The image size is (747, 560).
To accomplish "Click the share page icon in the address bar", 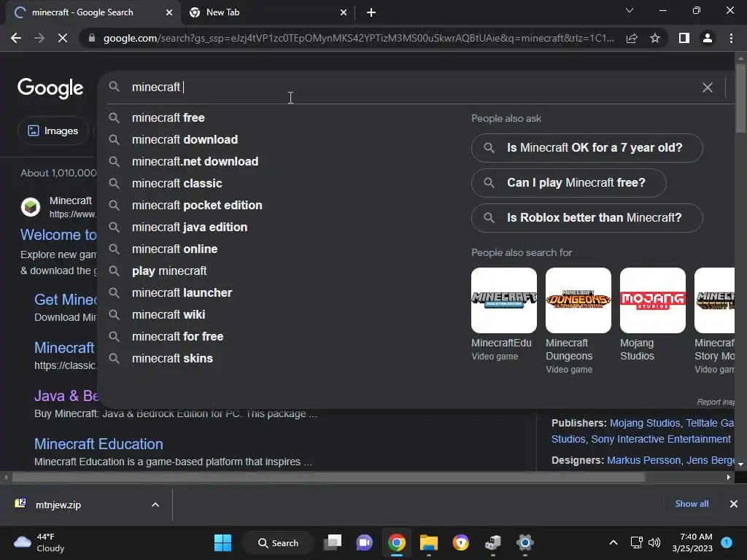I will click(632, 38).
